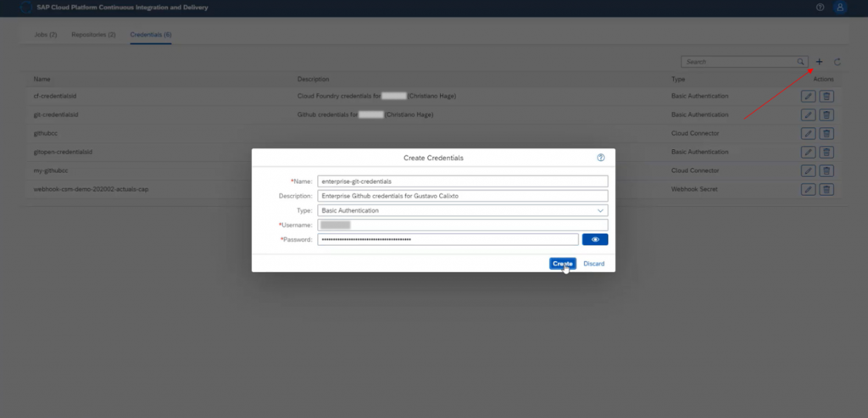Open help icon in Create Credentials dialog
The image size is (868, 418).
click(601, 158)
